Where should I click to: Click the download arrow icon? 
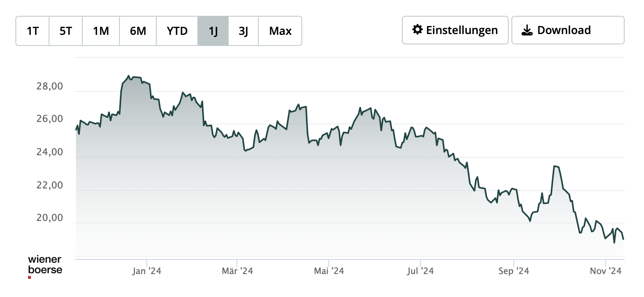[527, 30]
